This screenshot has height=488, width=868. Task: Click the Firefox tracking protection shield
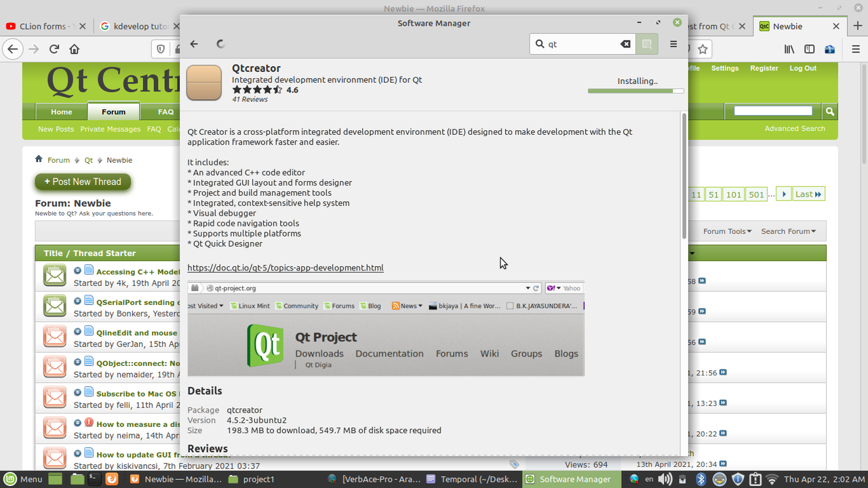(x=161, y=49)
